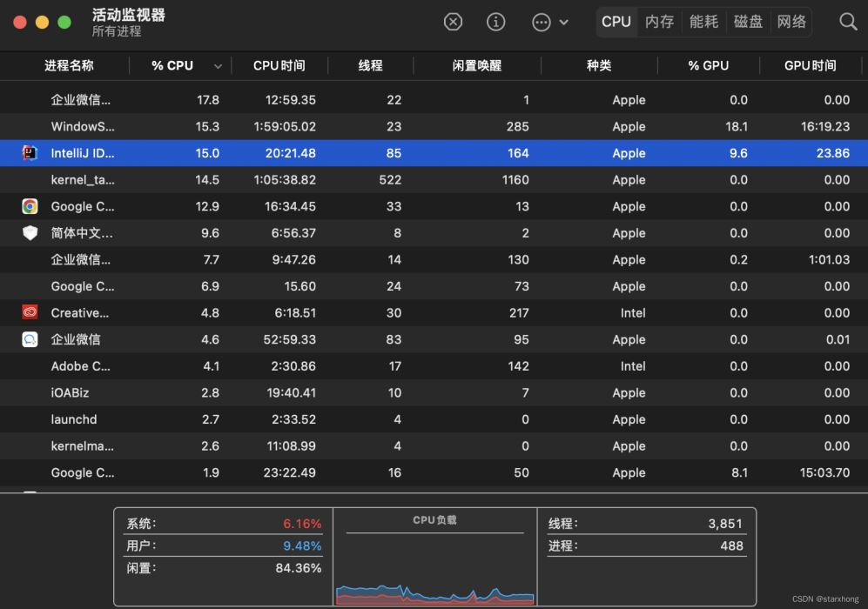Viewport: 868px width, 609px height.
Task: Click the white shield icon beside 简体中文
Action: tap(30, 233)
